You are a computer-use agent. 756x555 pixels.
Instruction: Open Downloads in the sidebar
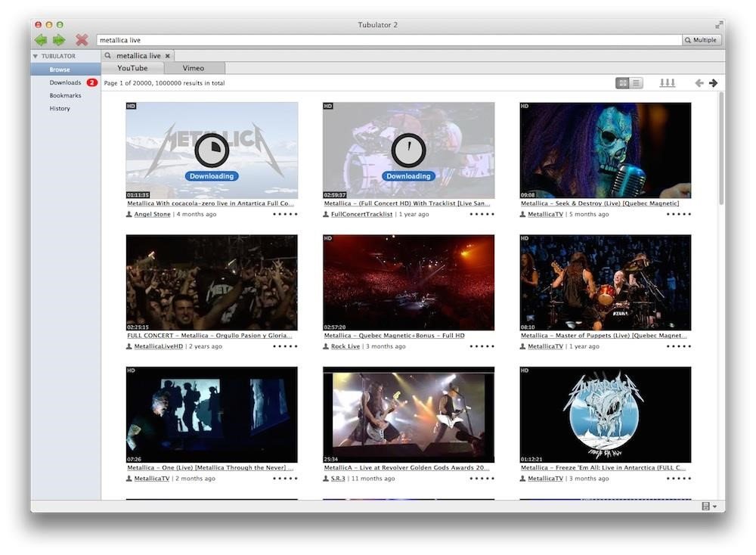tap(65, 82)
